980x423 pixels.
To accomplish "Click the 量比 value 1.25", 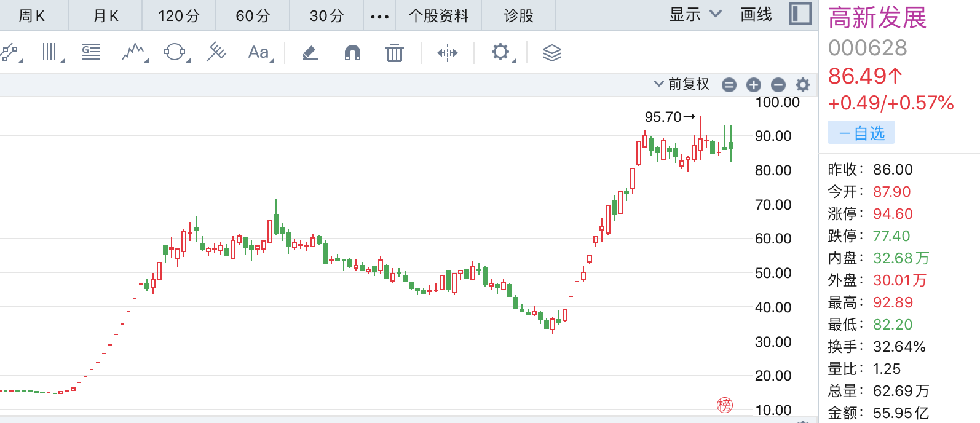I will (x=887, y=369).
